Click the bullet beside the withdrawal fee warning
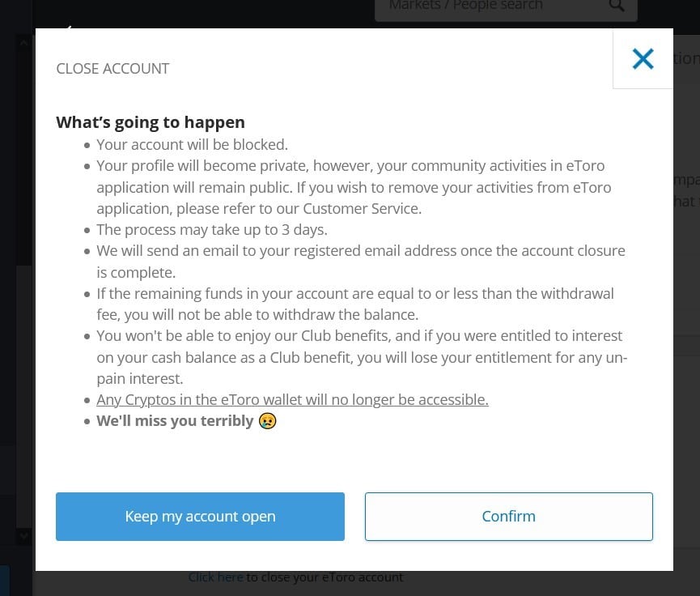 pyautogui.click(x=86, y=294)
